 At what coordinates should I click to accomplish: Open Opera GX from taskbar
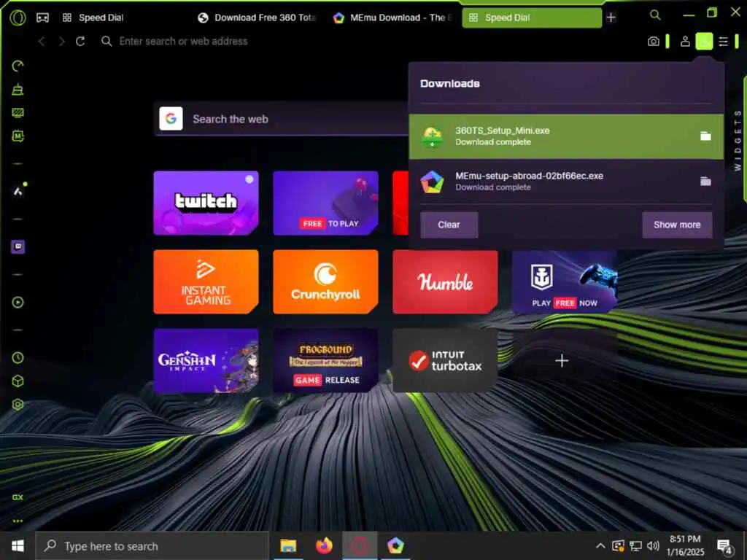point(360,545)
